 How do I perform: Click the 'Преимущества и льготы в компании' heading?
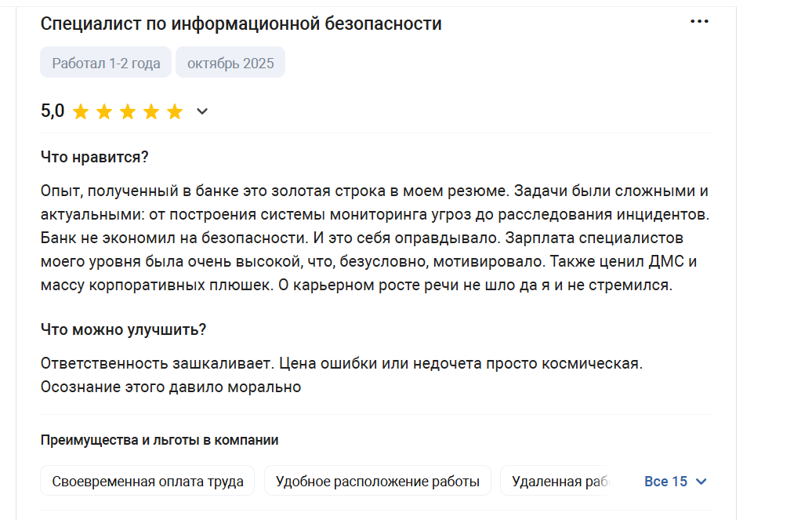point(160,440)
